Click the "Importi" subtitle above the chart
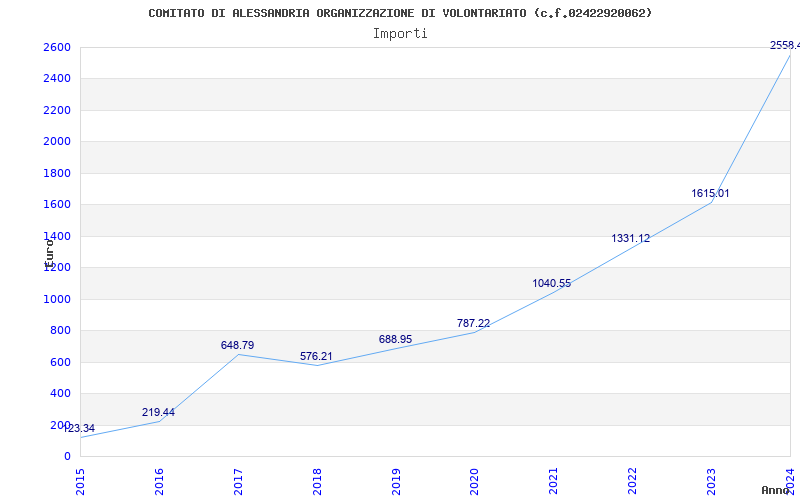The image size is (800, 500). [x=400, y=33]
